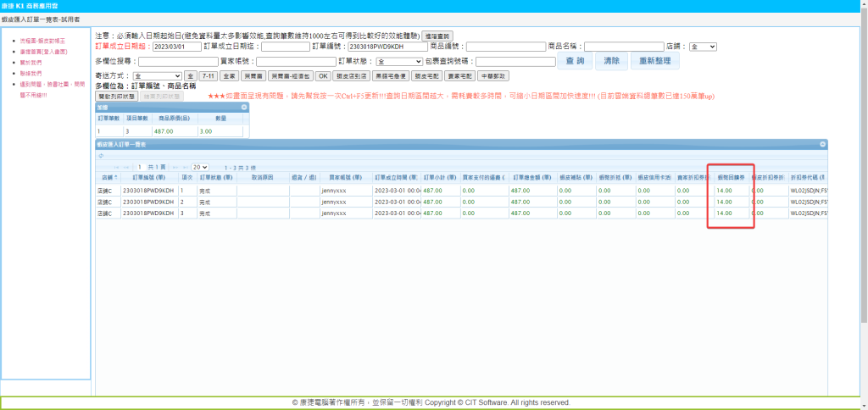Collapse the 加總 summary panel
The height and width of the screenshot is (410, 868).
[244, 108]
